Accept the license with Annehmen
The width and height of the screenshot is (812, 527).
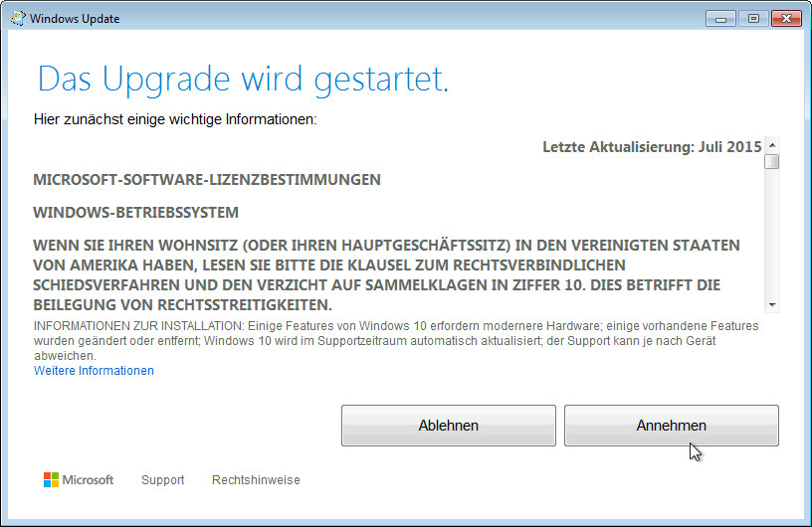pyautogui.click(x=671, y=426)
